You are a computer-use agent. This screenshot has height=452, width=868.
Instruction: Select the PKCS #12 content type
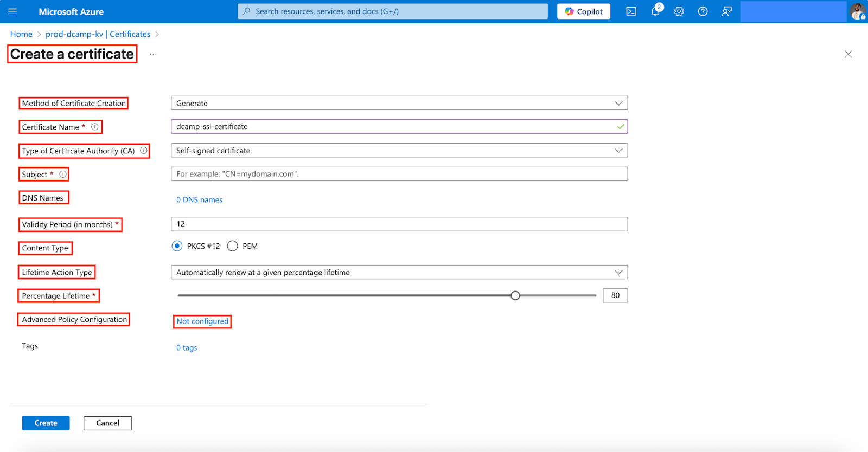[177, 246]
